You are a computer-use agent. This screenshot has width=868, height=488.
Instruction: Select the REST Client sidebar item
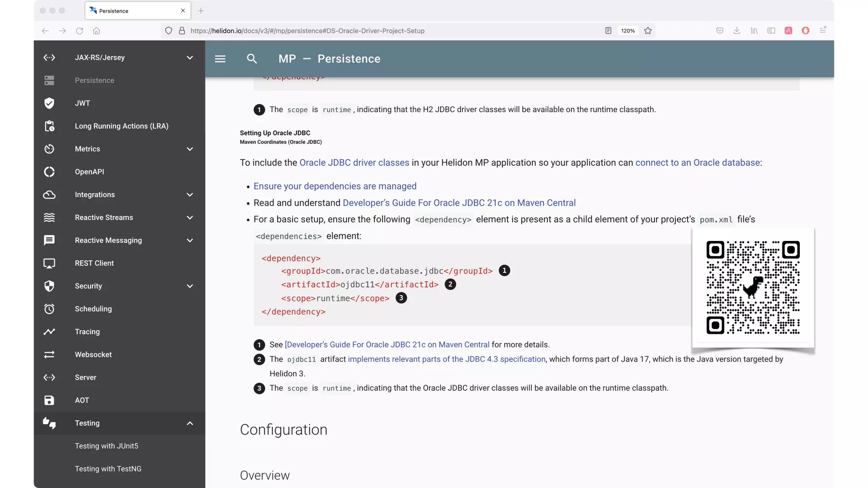click(94, 263)
